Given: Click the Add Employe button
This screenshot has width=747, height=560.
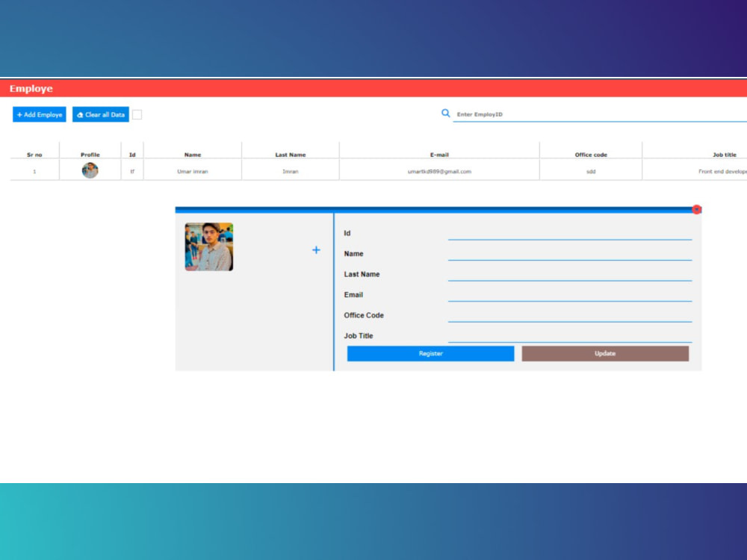Looking at the screenshot, I should (39, 114).
